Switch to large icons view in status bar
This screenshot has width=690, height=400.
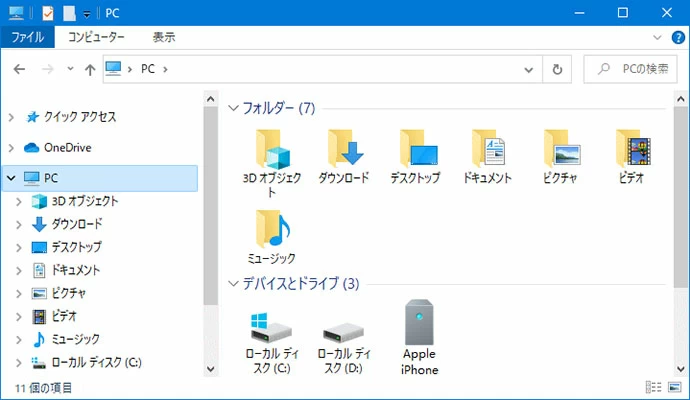point(674,387)
